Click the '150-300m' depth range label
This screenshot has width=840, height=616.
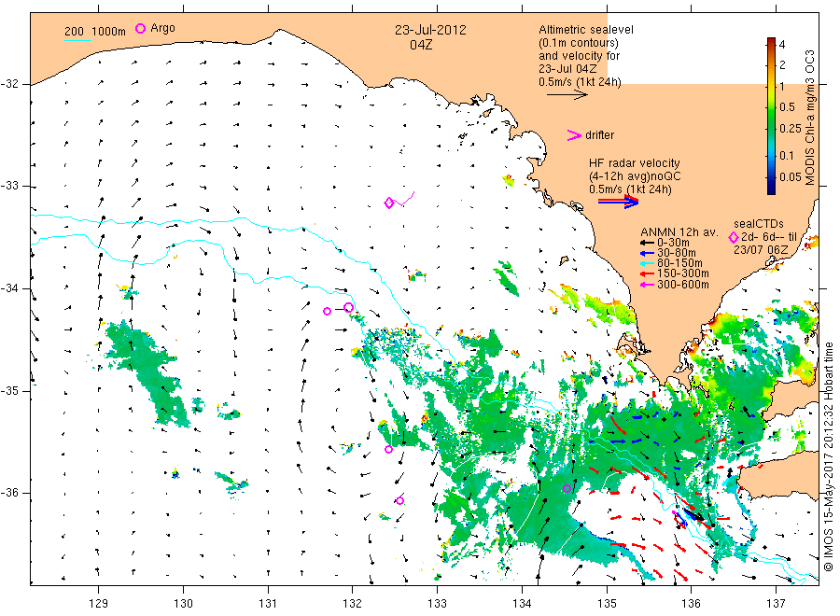pos(683,273)
